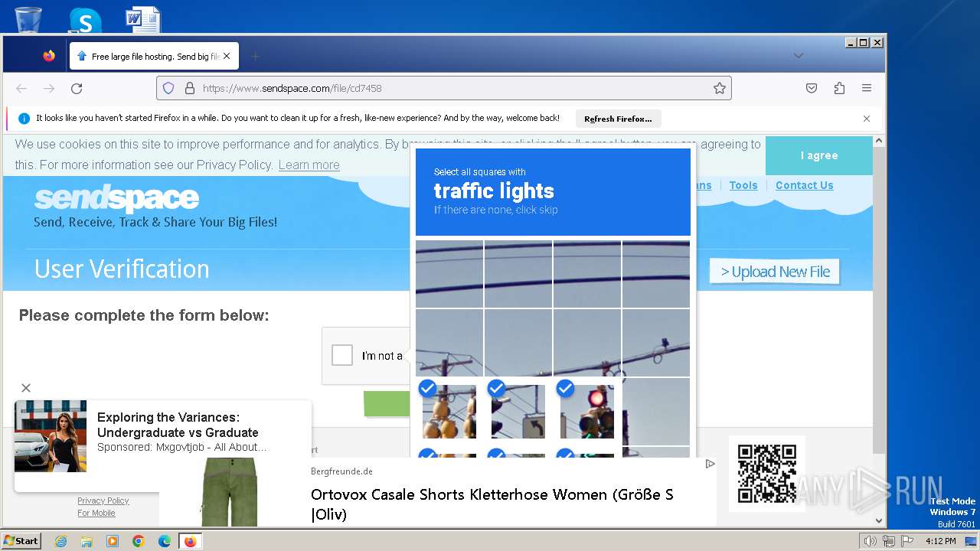
Task: Open the Save to Pocket button
Action: pyautogui.click(x=812, y=88)
